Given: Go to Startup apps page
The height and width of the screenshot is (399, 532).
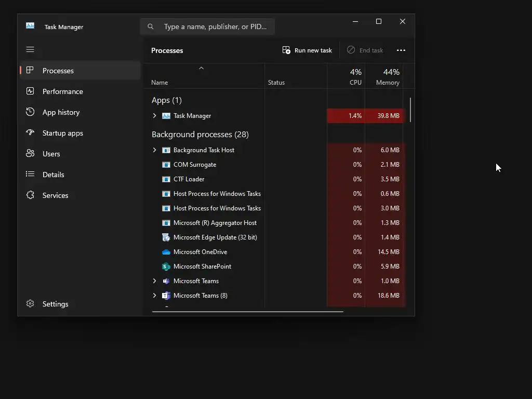Looking at the screenshot, I should (80, 132).
